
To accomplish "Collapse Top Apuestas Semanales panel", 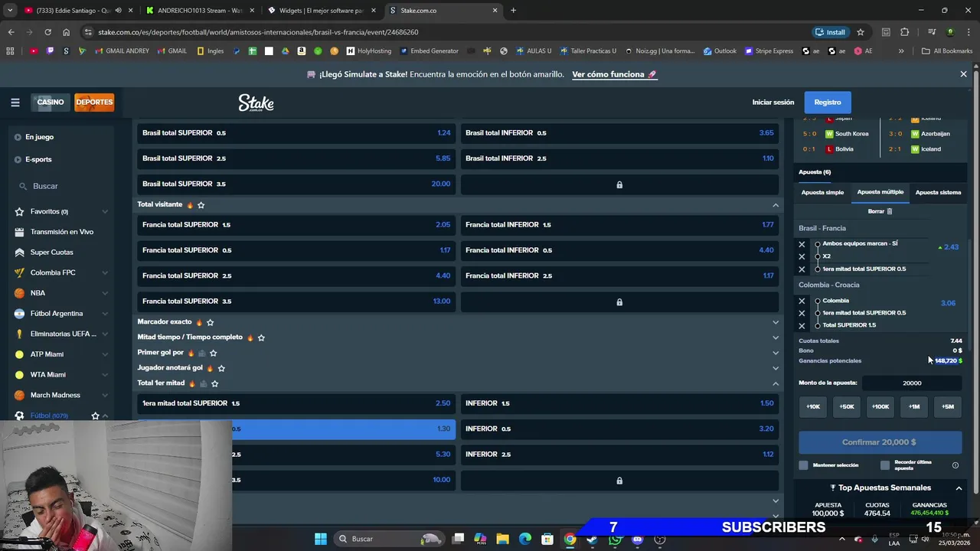I will (959, 488).
